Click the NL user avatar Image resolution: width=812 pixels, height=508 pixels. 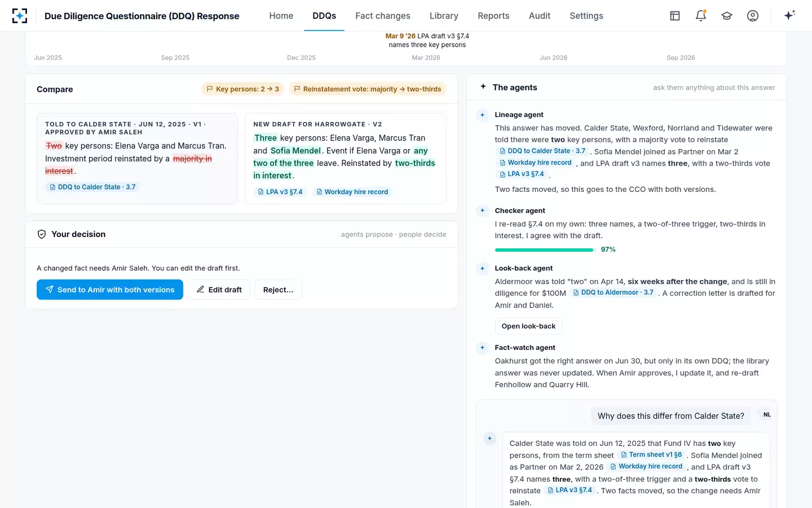[767, 415]
